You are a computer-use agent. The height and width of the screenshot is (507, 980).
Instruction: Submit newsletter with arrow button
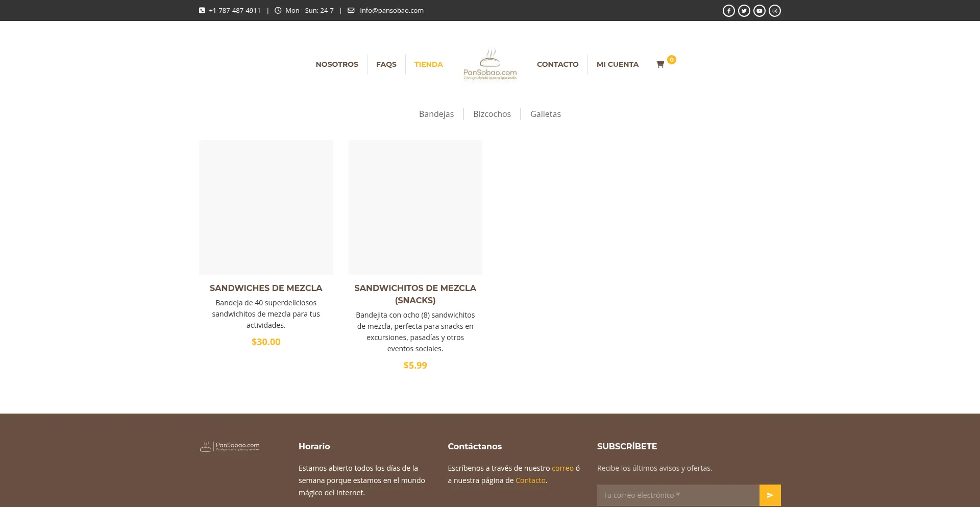coord(770,495)
